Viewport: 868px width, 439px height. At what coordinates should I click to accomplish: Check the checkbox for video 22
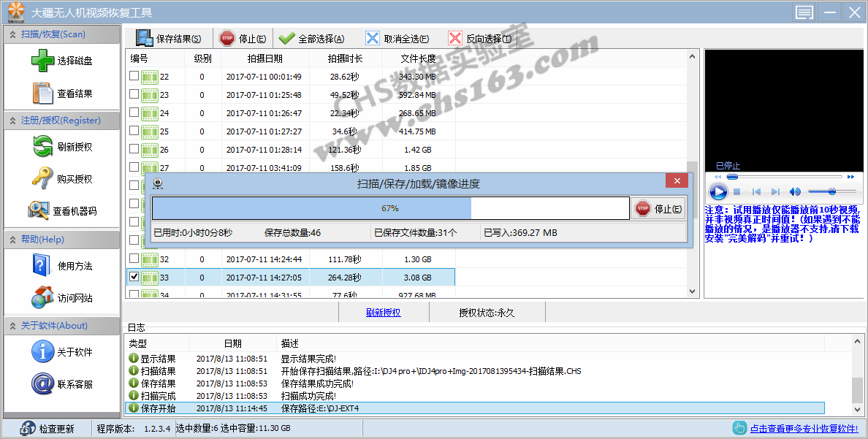(x=134, y=75)
